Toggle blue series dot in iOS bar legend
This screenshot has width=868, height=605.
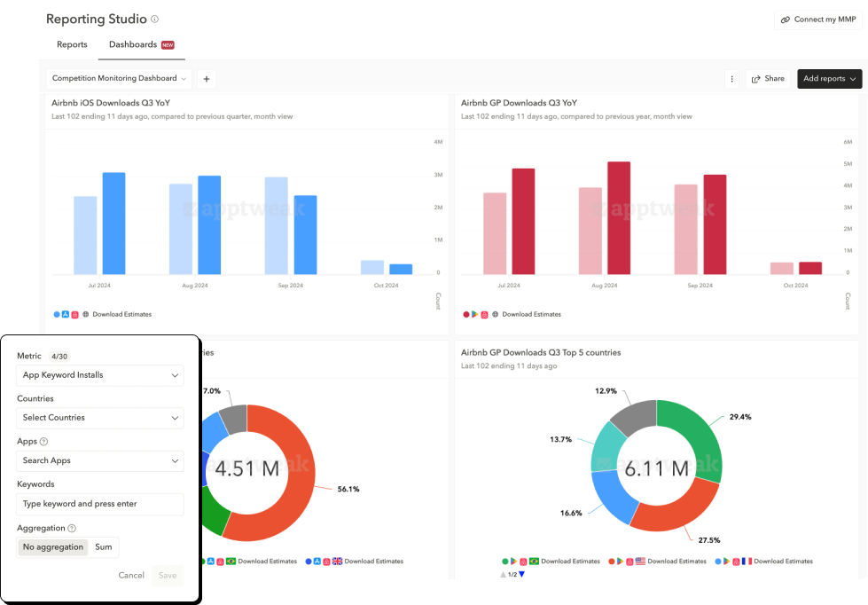[x=57, y=314]
